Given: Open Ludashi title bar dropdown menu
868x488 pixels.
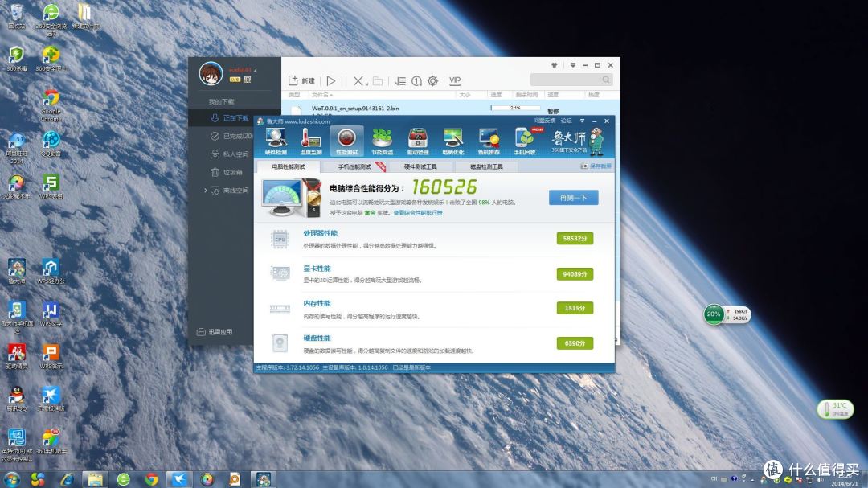Looking at the screenshot, I should [x=582, y=121].
